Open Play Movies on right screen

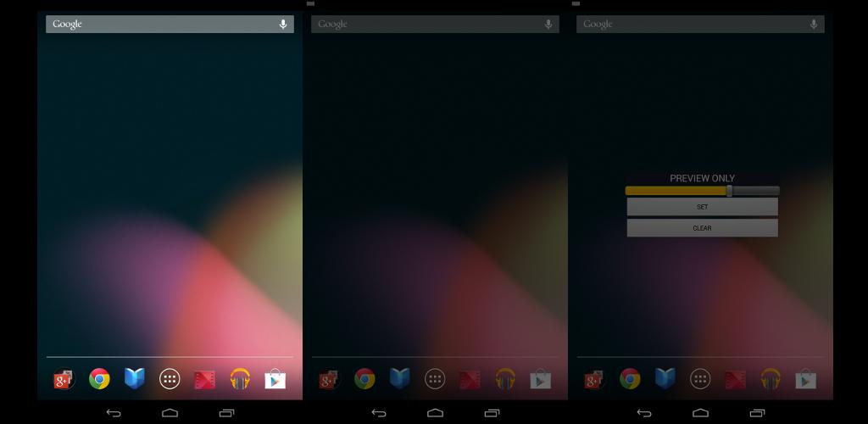(x=735, y=380)
